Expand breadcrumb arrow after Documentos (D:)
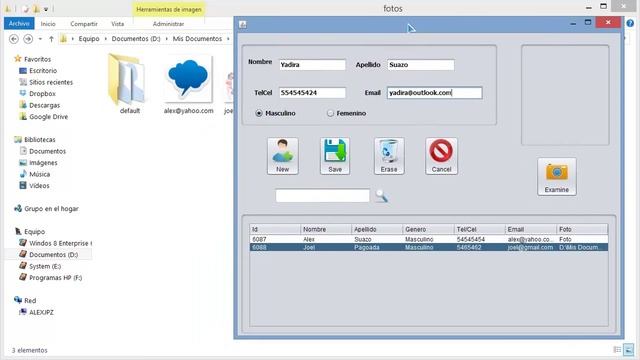 [167, 39]
